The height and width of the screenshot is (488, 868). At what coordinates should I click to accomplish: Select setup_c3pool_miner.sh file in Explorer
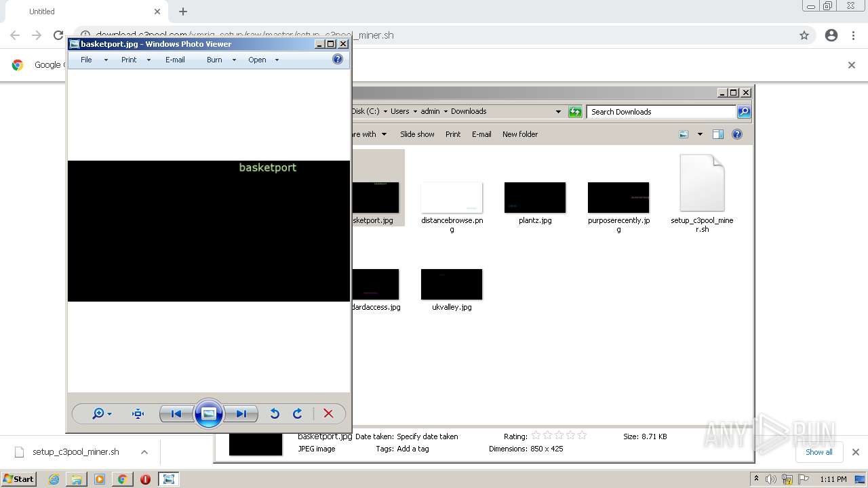pos(702,194)
